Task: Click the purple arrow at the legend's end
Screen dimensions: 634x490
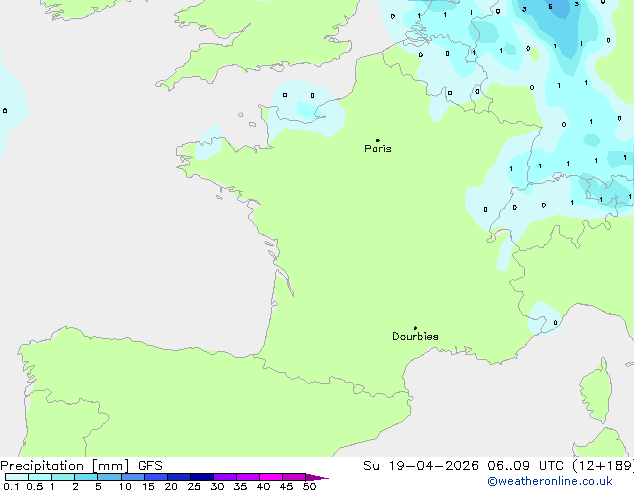Action: 317,477
